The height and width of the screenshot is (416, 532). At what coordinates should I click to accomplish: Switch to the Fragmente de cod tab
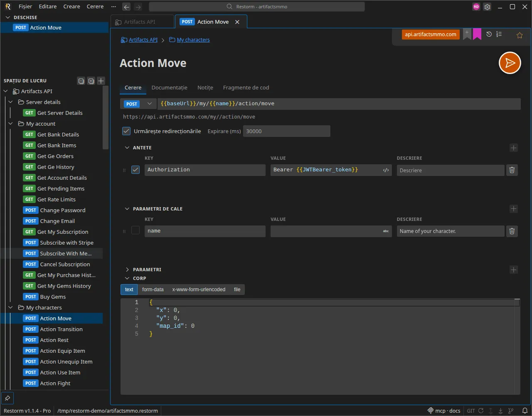click(246, 88)
